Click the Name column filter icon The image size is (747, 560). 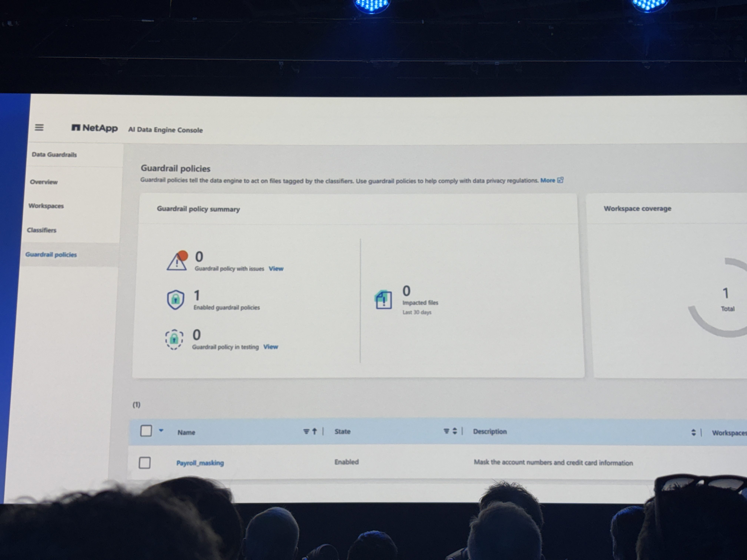pos(306,431)
